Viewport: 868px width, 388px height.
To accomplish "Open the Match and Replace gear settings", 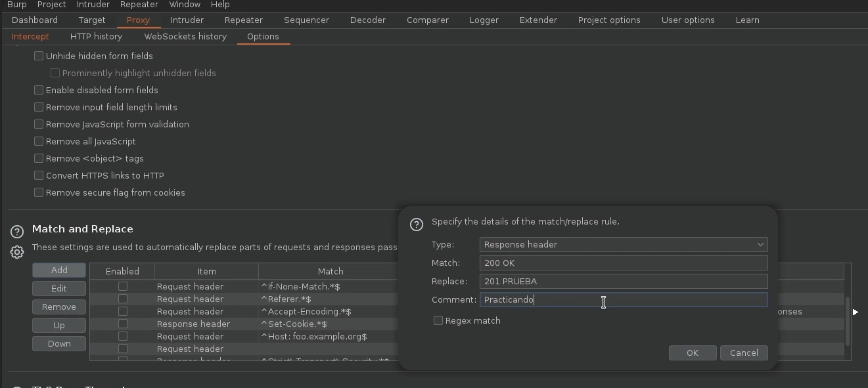I will pyautogui.click(x=17, y=252).
